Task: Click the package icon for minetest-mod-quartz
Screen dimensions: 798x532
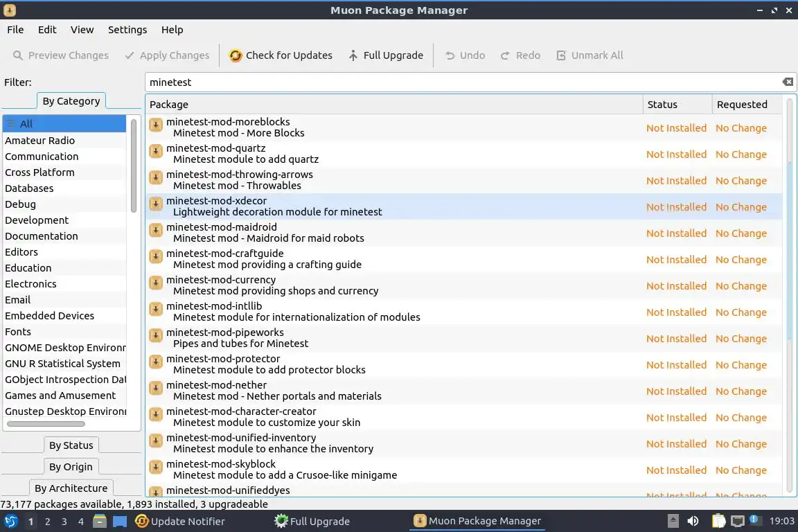Action: click(x=156, y=151)
